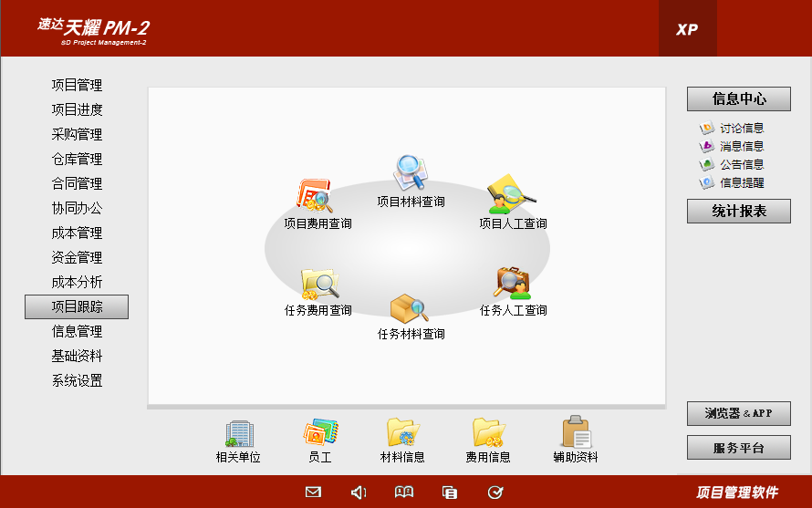Open 辅助资料 clipboard icon

click(x=576, y=433)
